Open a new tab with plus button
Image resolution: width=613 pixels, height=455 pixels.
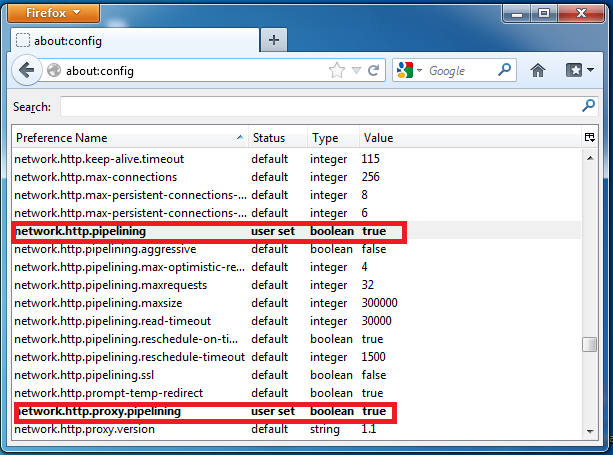[275, 40]
